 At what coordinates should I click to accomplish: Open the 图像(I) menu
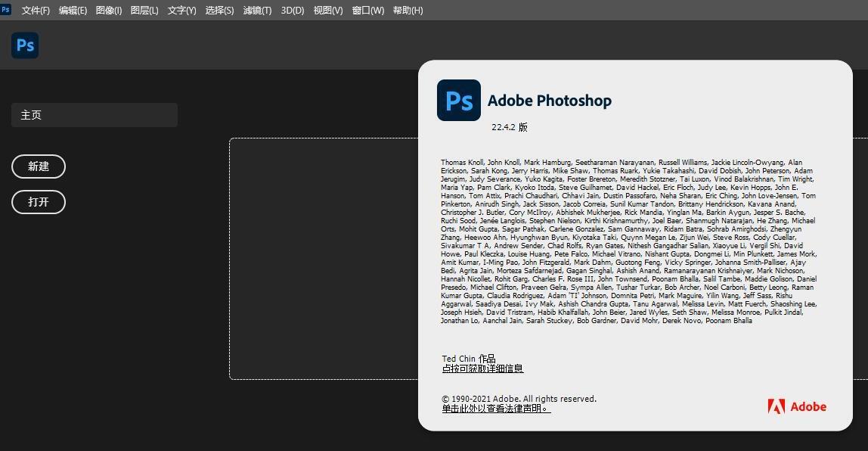[109, 11]
